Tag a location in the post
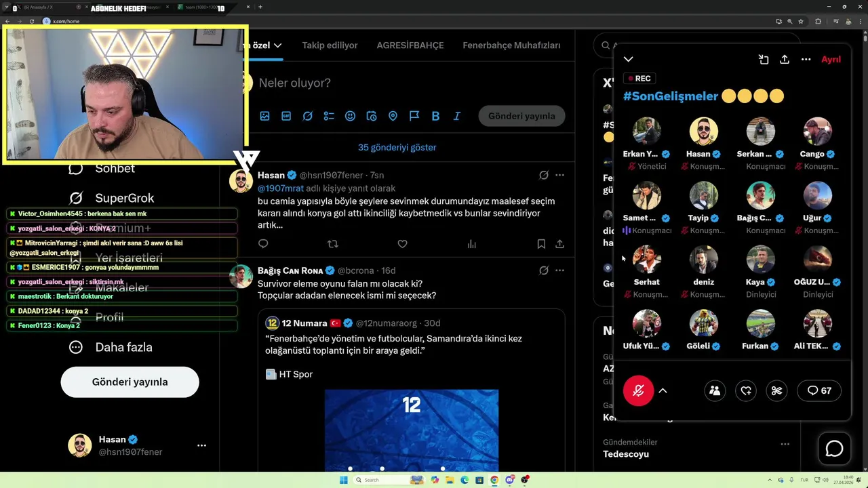Viewport: 868px width, 488px height. pos(393,116)
